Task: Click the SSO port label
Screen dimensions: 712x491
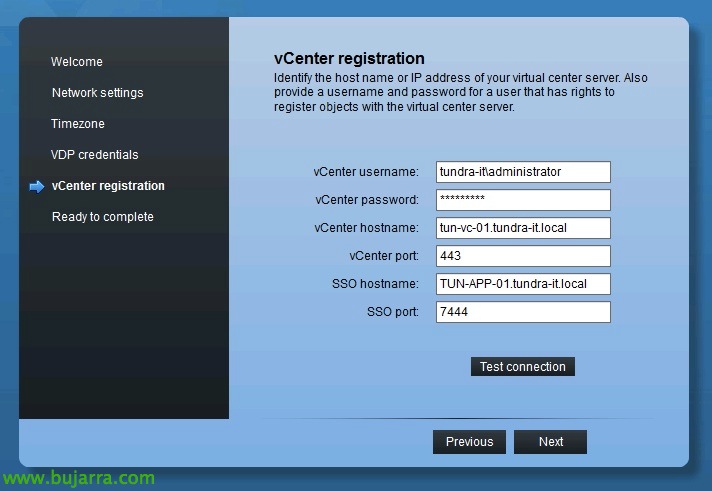Action: coord(393,312)
